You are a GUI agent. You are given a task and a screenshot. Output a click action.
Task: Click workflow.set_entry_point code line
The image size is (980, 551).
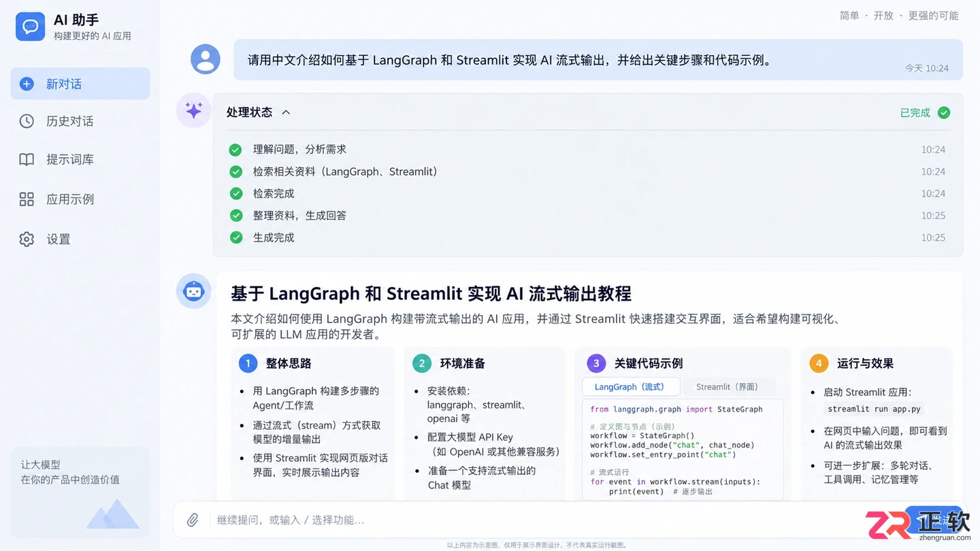pyautogui.click(x=663, y=454)
